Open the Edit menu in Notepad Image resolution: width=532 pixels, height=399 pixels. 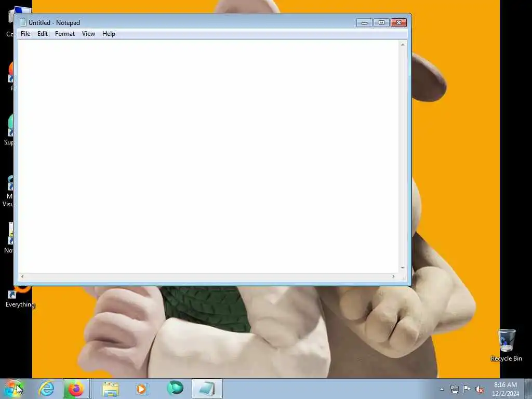tap(43, 34)
